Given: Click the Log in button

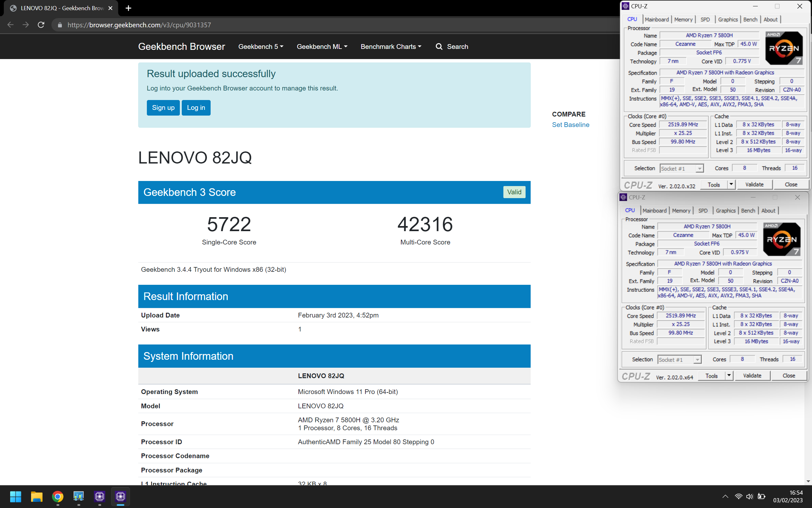Looking at the screenshot, I should coord(196,108).
